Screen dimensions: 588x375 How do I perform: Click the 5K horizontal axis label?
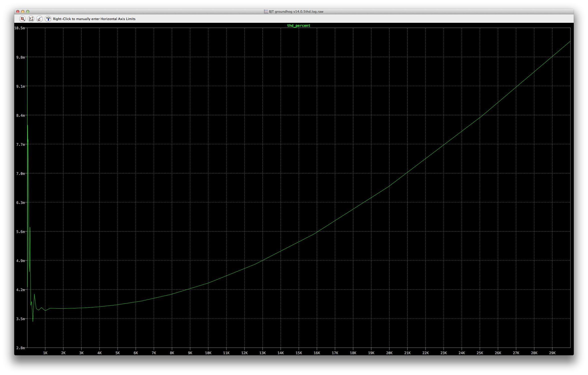[x=118, y=353]
